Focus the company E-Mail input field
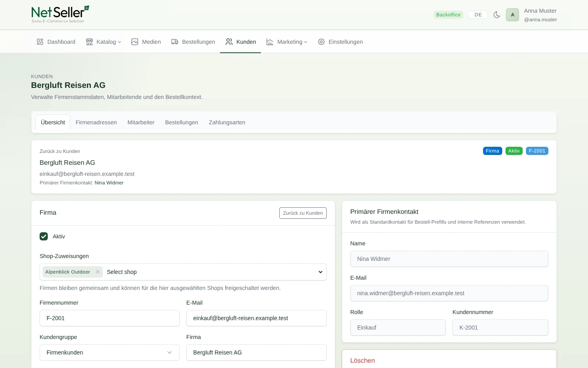The image size is (588, 368). coord(256,318)
